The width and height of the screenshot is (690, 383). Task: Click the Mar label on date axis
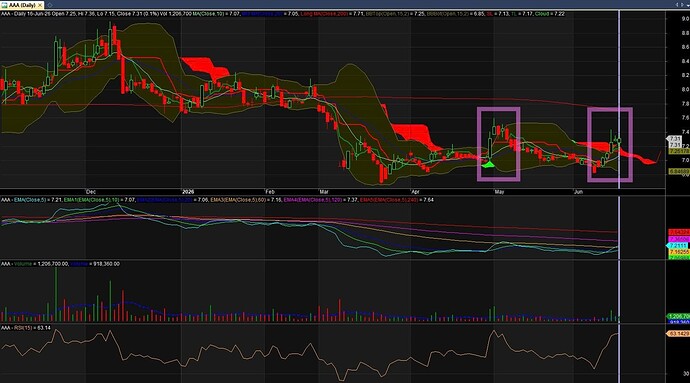coord(324,192)
